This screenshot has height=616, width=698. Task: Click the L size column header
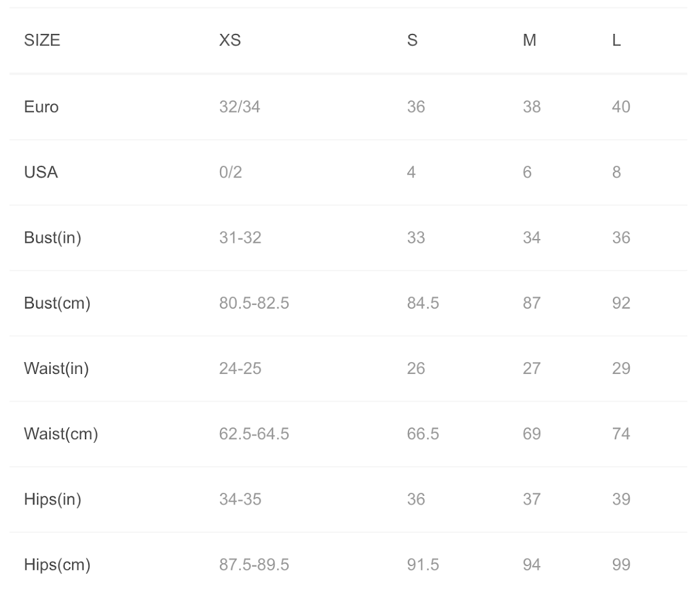tap(616, 41)
